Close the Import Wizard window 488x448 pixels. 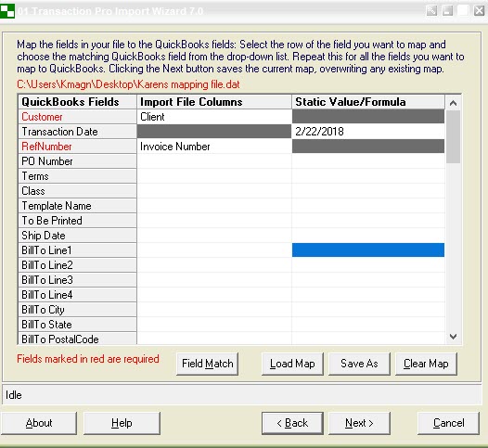click(x=479, y=11)
